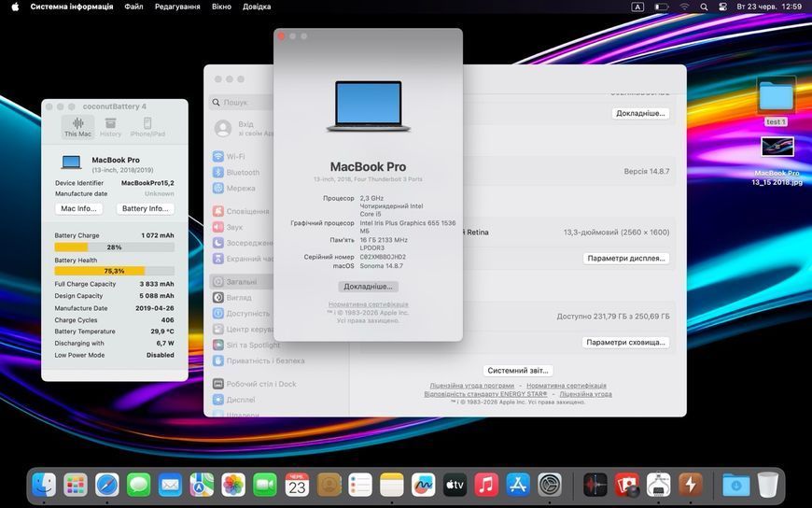Open the Довідка menu
Screen dimensions: 812x508
click(x=257, y=7)
